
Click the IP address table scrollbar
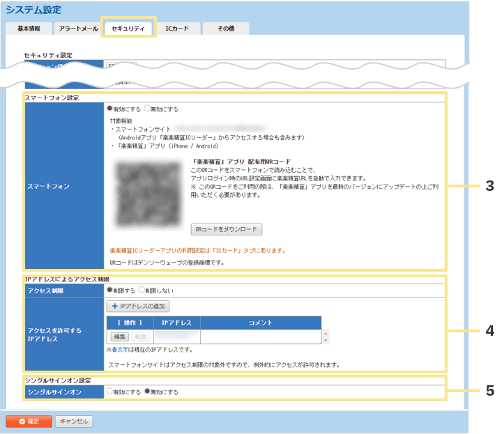[324, 336]
